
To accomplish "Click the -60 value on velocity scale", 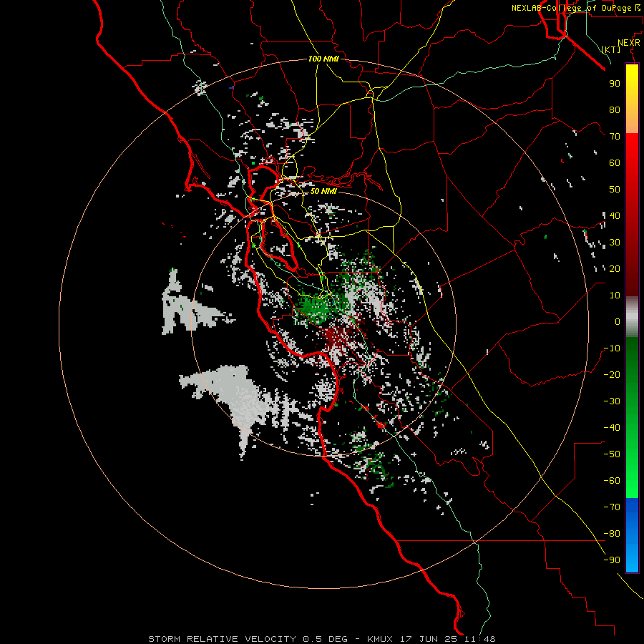I will point(612,481).
